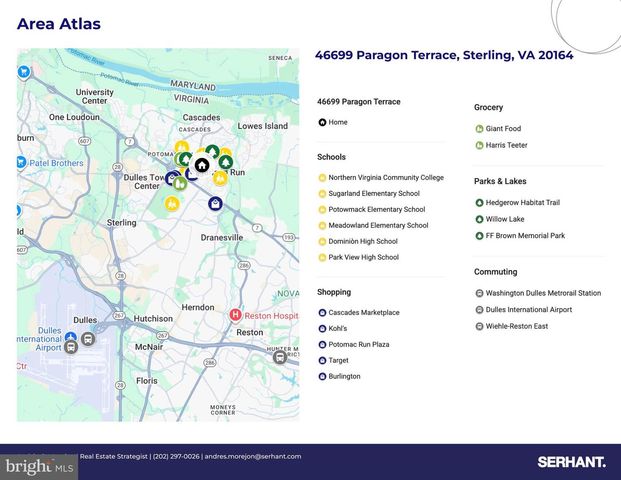The width and height of the screenshot is (621, 480).
Task: Click Willow Lake park icon
Action: coord(479,219)
